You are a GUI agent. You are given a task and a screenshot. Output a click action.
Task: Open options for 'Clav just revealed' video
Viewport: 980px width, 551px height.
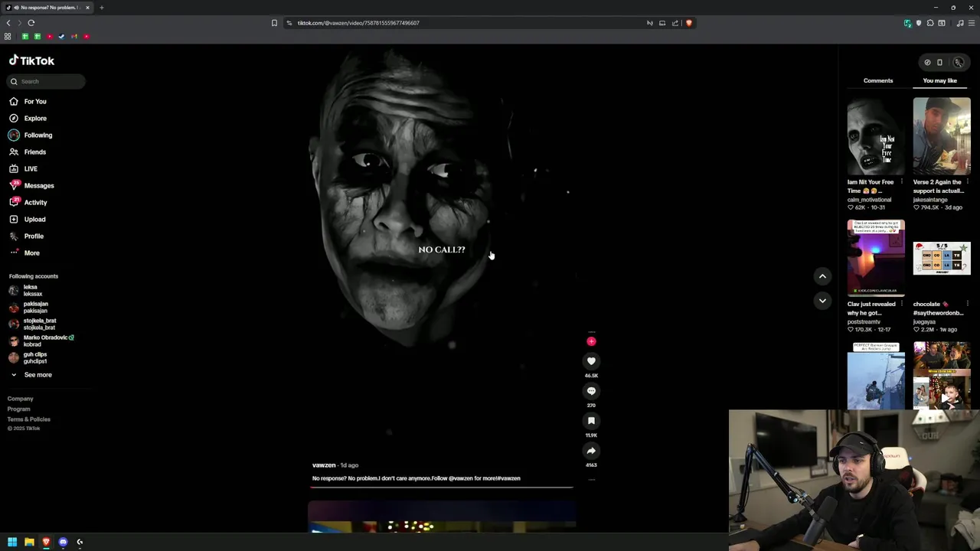[902, 304]
